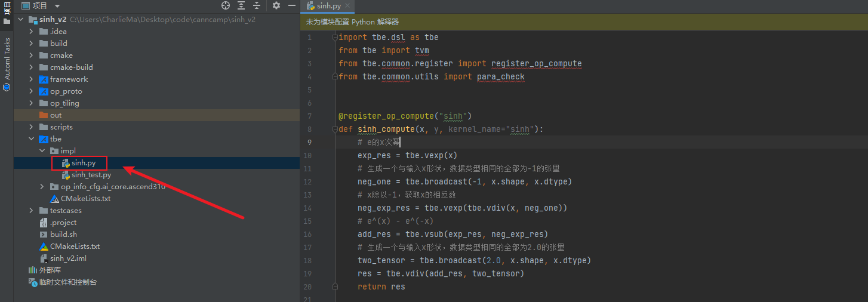Click the external libraries (外部库) icon
The width and height of the screenshot is (868, 302).
(x=33, y=270)
